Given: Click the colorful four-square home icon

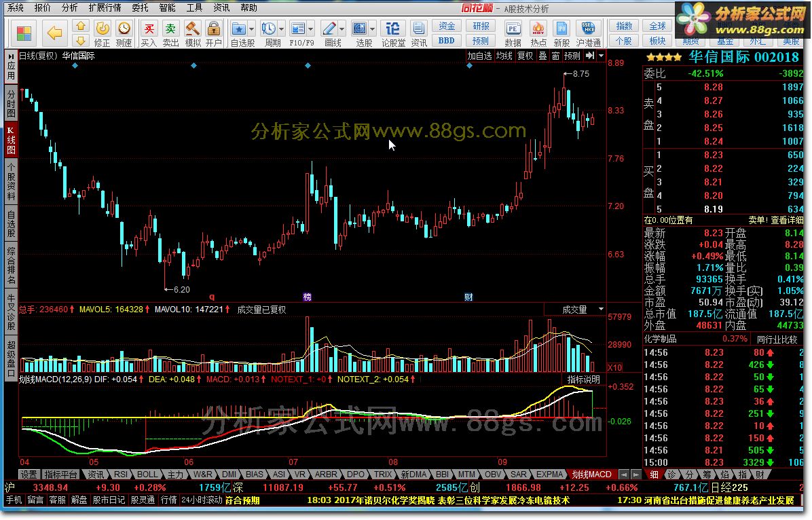Looking at the screenshot, I should (24, 34).
